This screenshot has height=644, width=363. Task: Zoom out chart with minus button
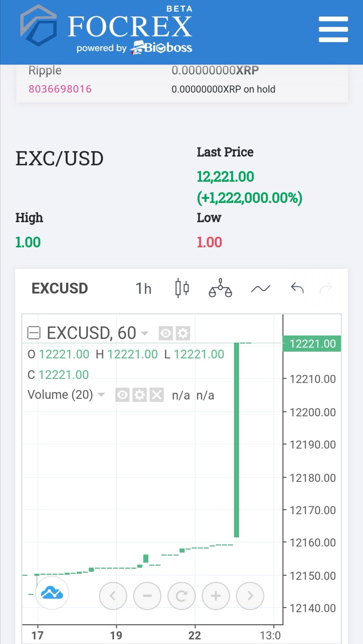point(147,596)
